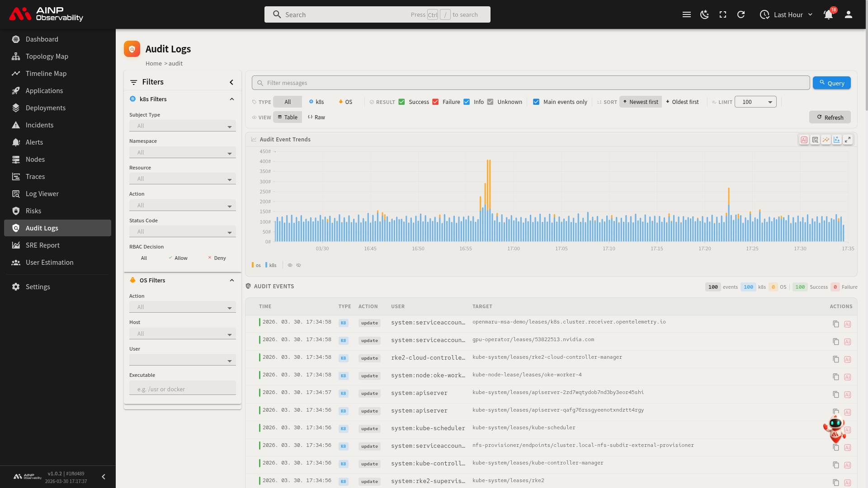868x488 pixels.
Task: Disable the Unknown result checkbox
Action: click(x=491, y=102)
